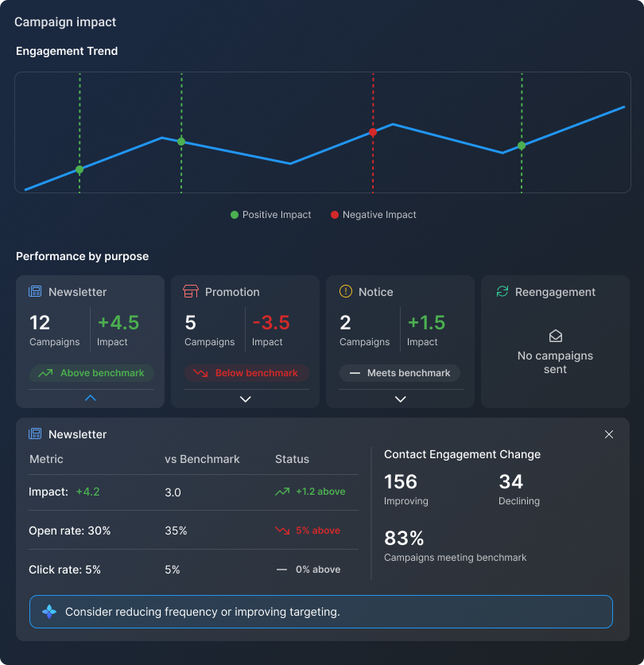This screenshot has height=665, width=644.
Task: Click the Reengagement refresh icon
Action: (502, 292)
